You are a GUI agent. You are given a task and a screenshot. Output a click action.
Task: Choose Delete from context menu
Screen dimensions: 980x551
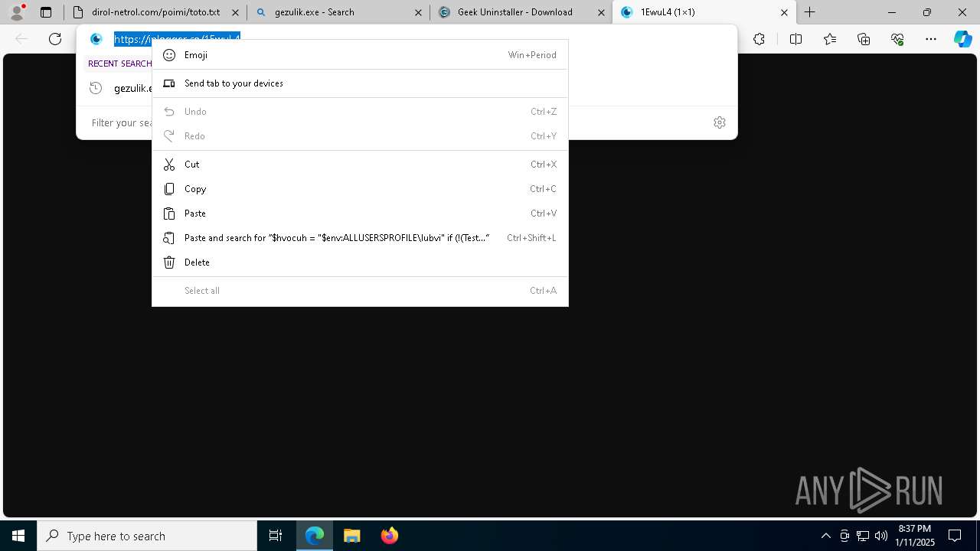pos(360,262)
